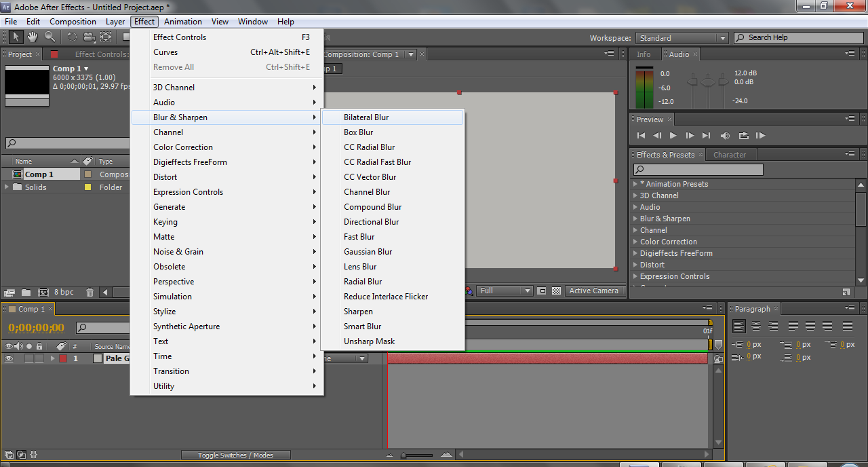Click the Search Help input field
Screen dimensions: 868x467
797,38
